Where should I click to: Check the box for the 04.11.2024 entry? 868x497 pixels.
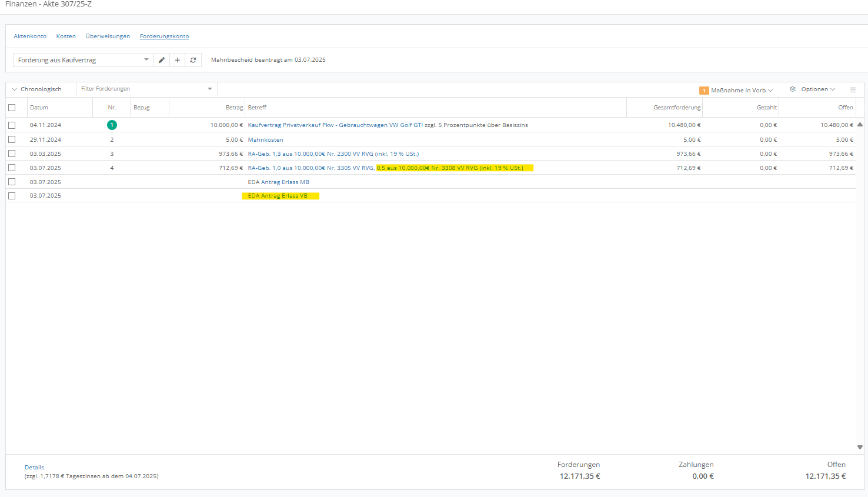[12, 125]
